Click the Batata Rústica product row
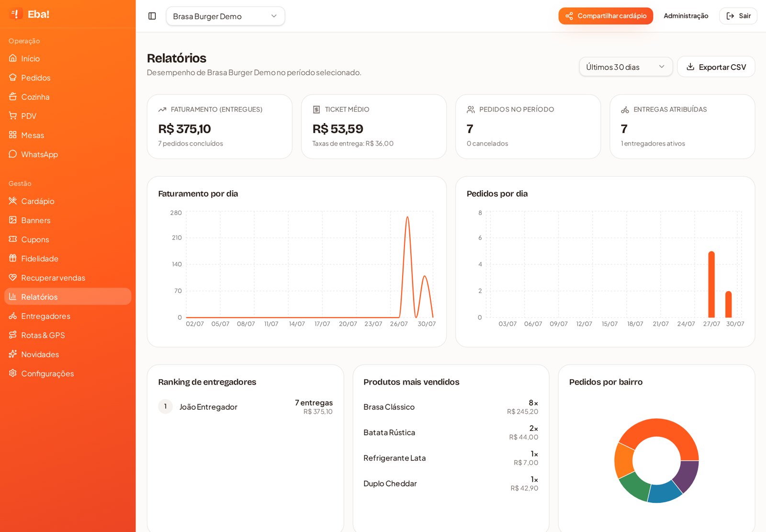Screen dimensions: 766x532 [x=451, y=432]
